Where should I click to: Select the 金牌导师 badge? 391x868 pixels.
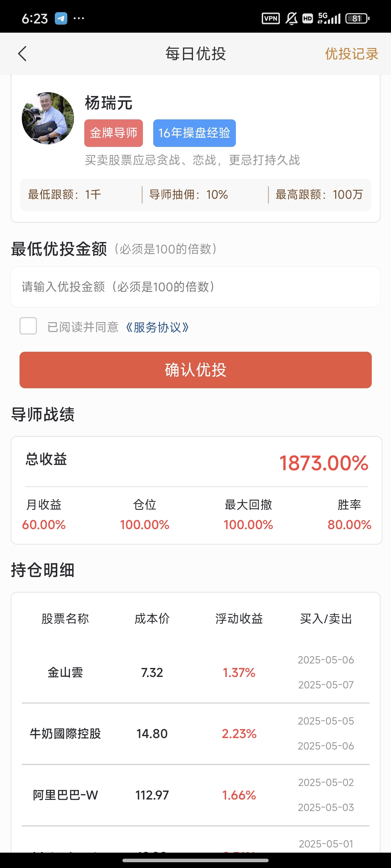(x=114, y=133)
